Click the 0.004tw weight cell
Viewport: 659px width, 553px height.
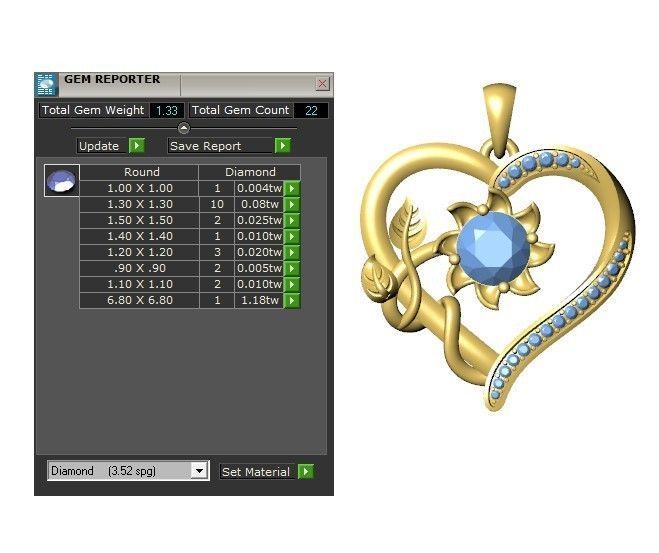259,188
